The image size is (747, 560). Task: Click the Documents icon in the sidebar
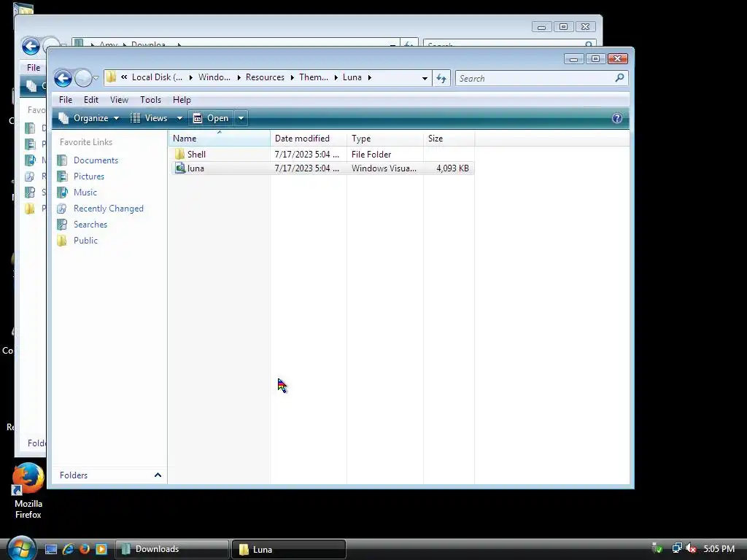(62, 160)
